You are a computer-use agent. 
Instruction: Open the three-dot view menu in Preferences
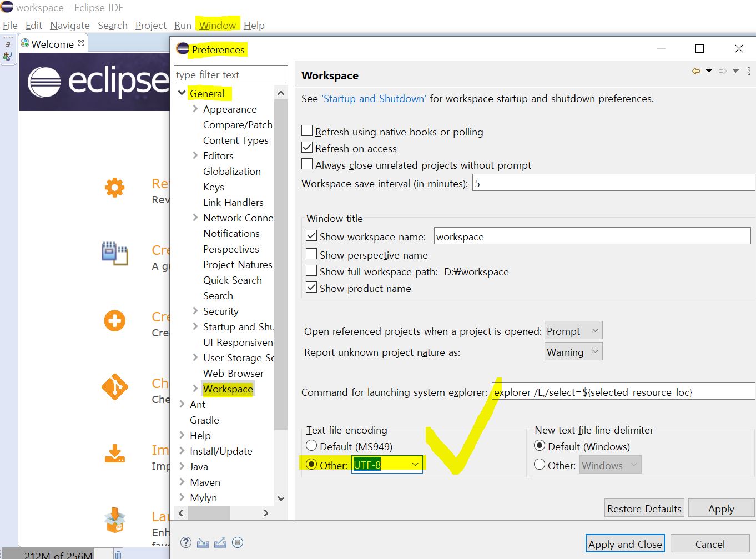[x=749, y=71]
